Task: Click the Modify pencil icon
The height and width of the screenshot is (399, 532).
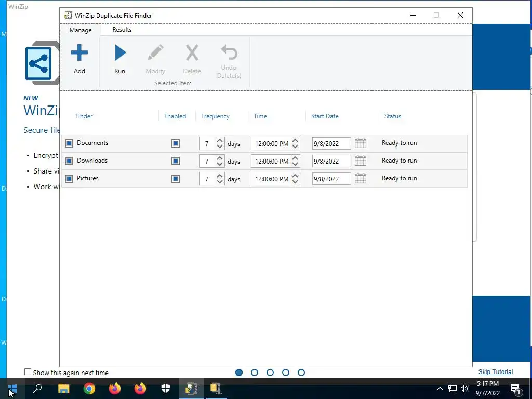Action: click(155, 53)
